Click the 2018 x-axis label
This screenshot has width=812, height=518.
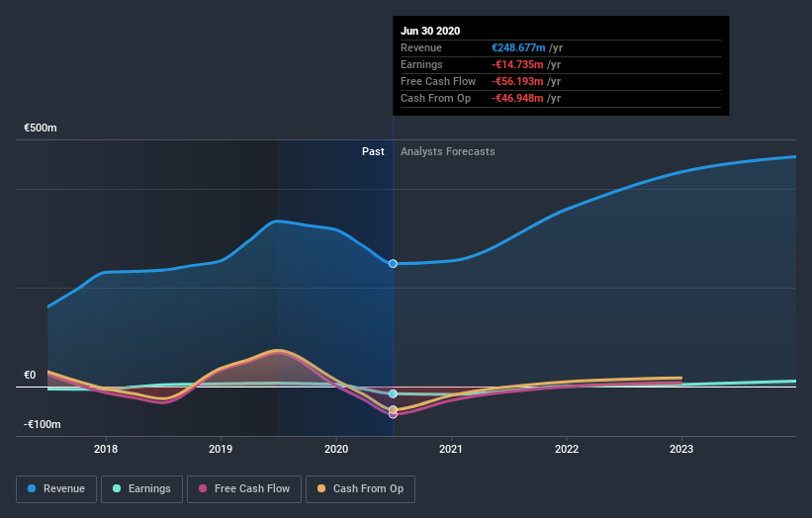106,449
